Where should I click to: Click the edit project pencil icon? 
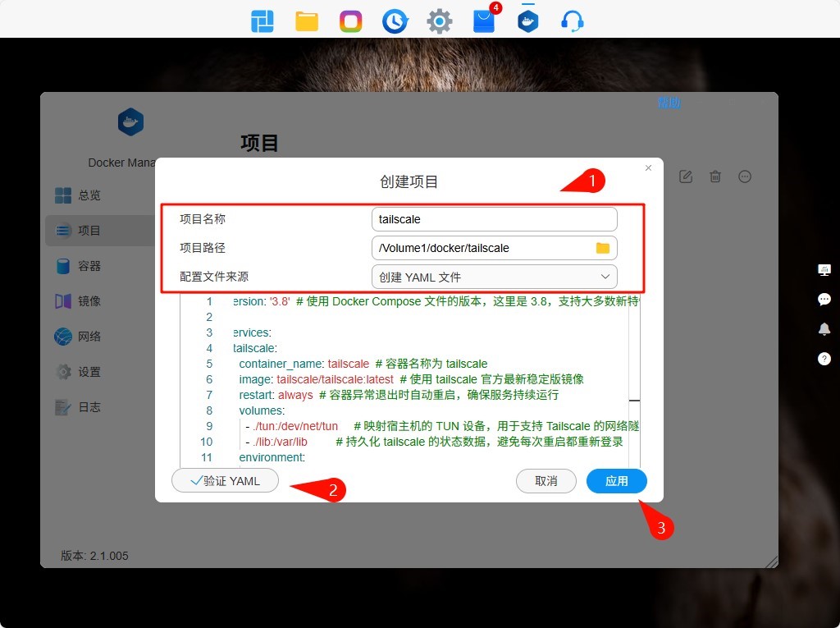click(x=686, y=176)
